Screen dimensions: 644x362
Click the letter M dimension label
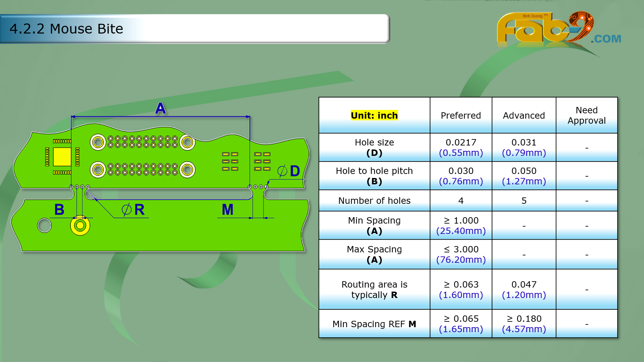tap(227, 210)
